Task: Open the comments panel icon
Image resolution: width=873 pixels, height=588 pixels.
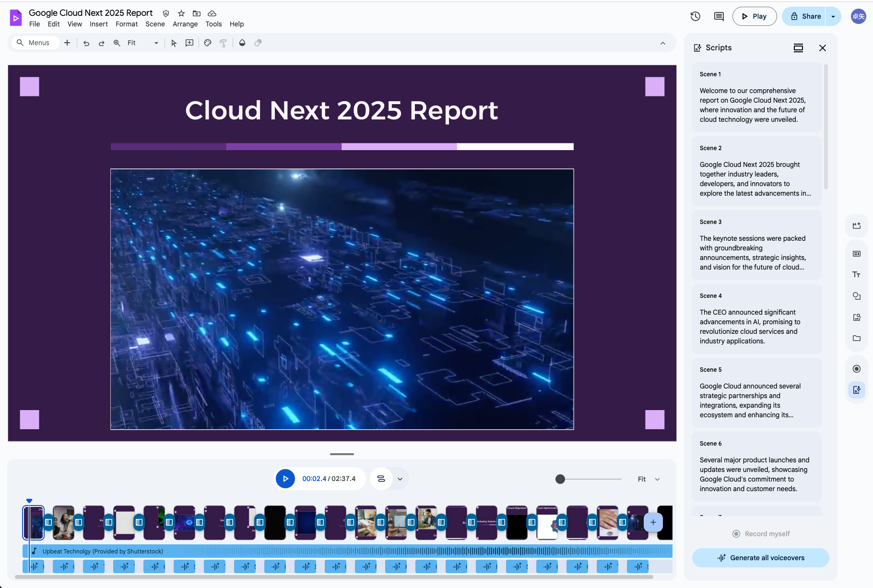Action: pos(719,16)
